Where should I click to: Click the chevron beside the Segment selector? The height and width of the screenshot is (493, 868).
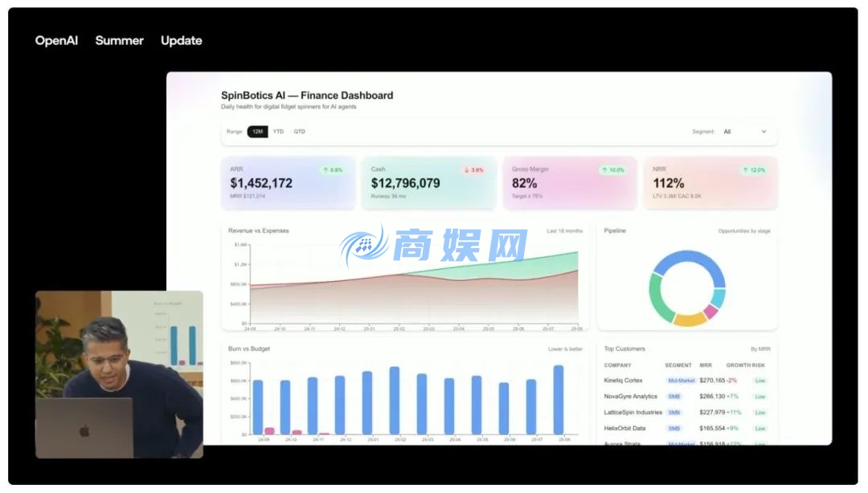click(763, 132)
